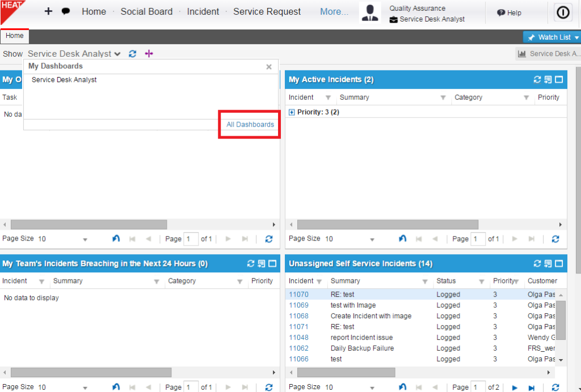This screenshot has width=581, height=392.
Task: Refresh the dashboard next to Show selector
Action: coord(133,54)
